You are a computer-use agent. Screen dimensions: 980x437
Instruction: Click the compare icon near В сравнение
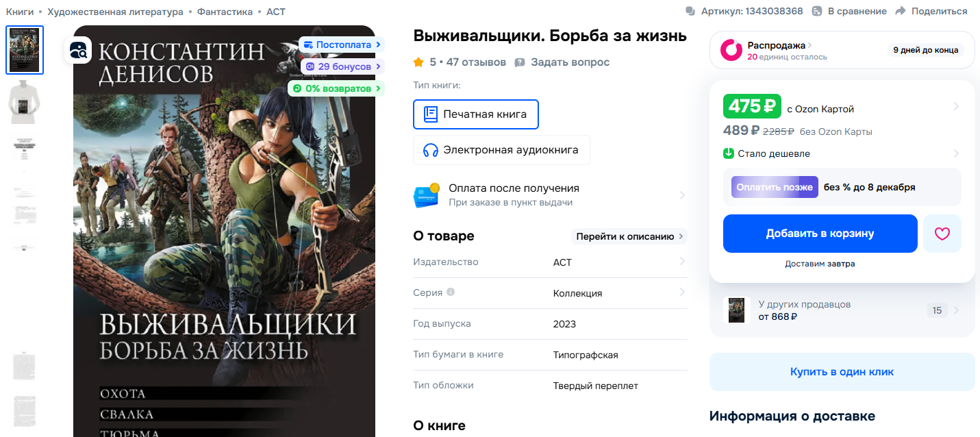pos(817,11)
